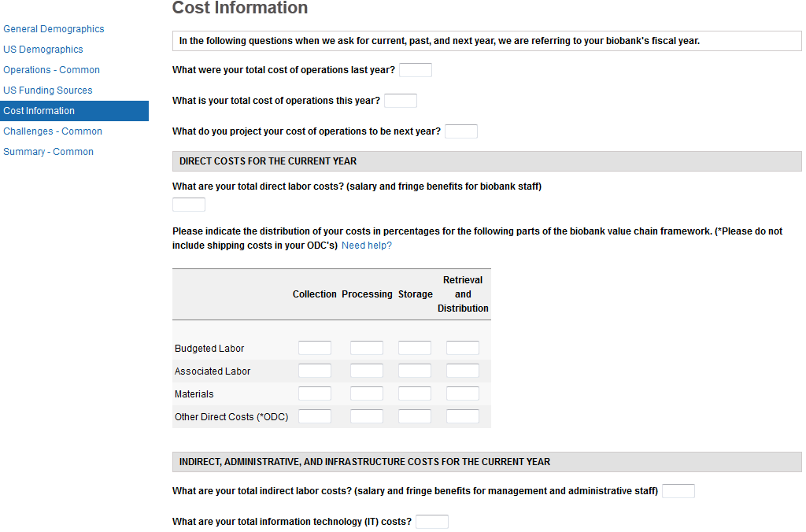Screen dimensions: 806x532
Task: Select the Cost Information sidebar item
Action: (x=39, y=111)
